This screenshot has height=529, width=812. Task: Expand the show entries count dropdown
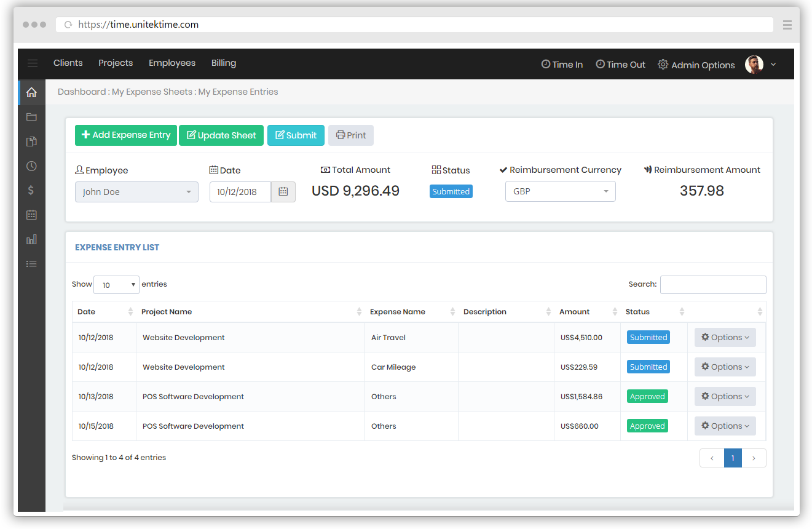click(116, 285)
